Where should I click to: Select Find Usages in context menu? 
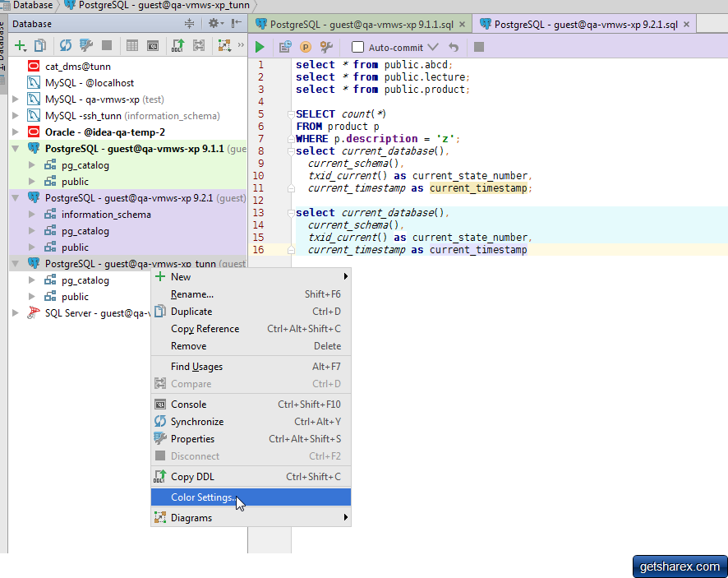(251, 367)
